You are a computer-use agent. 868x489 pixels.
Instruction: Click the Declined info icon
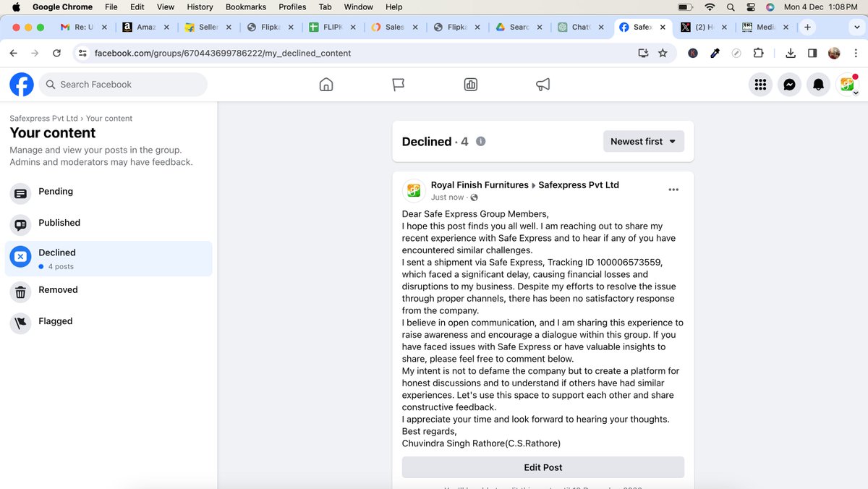pos(480,141)
